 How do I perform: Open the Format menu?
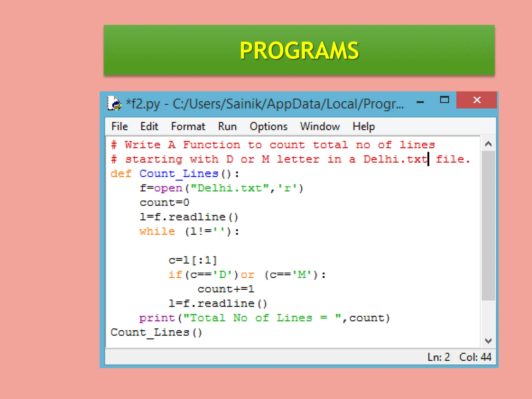[x=188, y=127]
